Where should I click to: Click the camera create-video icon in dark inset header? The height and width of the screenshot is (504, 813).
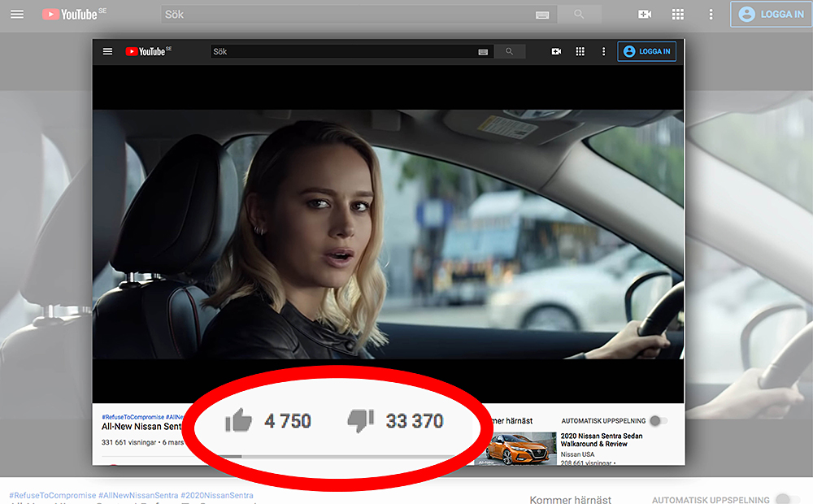(x=556, y=51)
